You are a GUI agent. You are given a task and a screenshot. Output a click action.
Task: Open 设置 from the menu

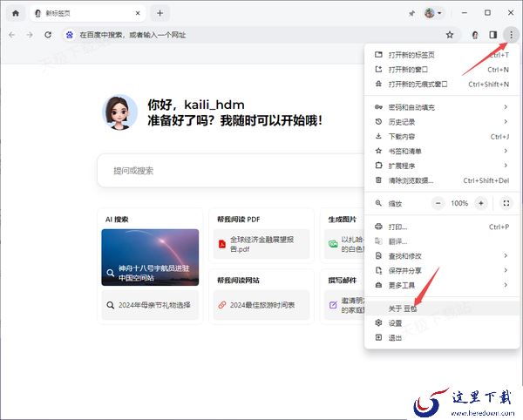click(396, 323)
